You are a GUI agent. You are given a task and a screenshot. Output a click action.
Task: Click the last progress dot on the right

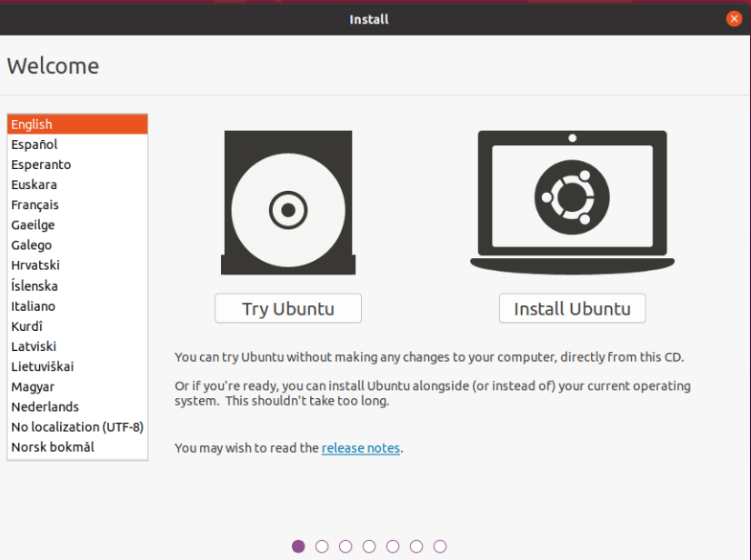tap(440, 545)
